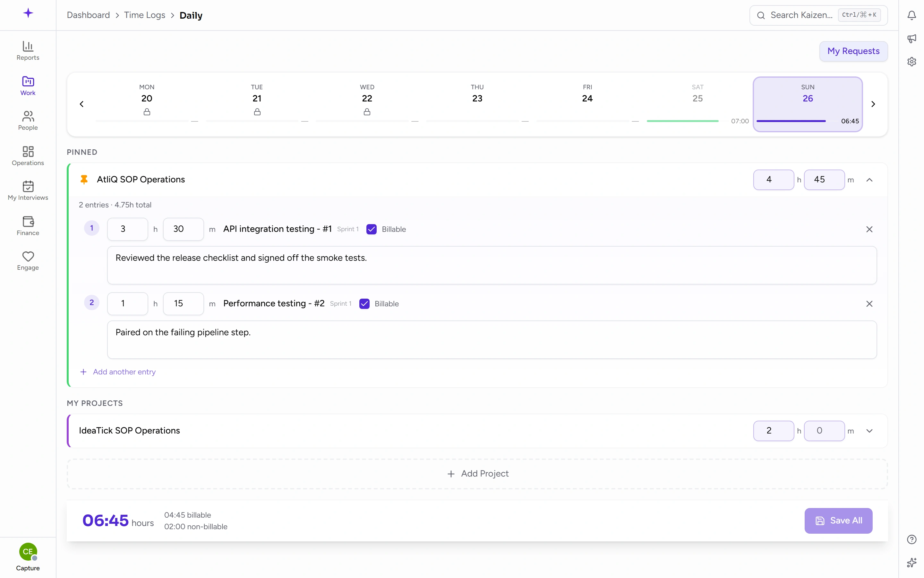Unpin AtliQ SOP Operations pin icon
This screenshot has width=924, height=578.
tap(84, 180)
